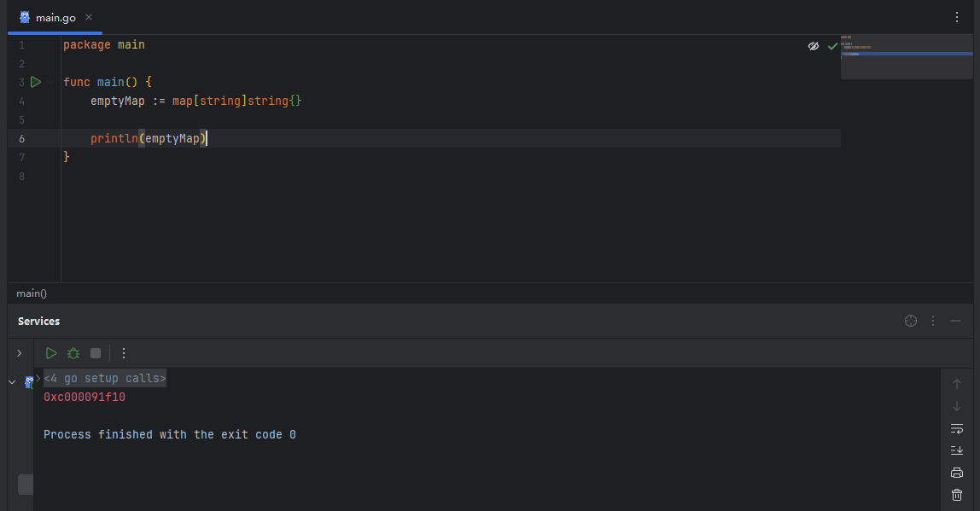Open editor tab options menu
This screenshot has height=511, width=980.
(x=957, y=18)
